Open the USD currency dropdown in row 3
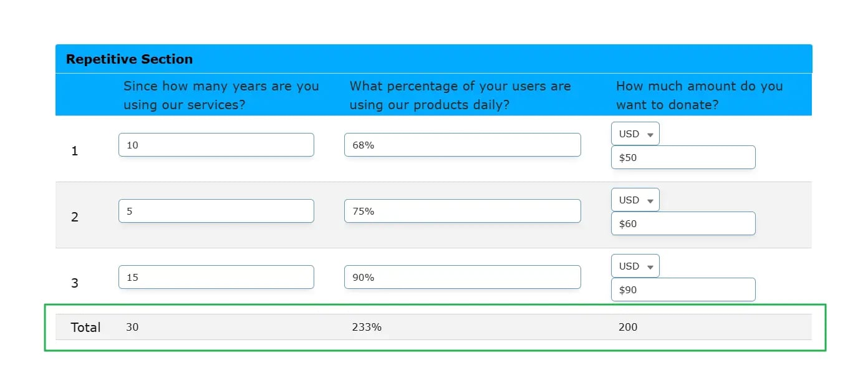 pyautogui.click(x=635, y=266)
